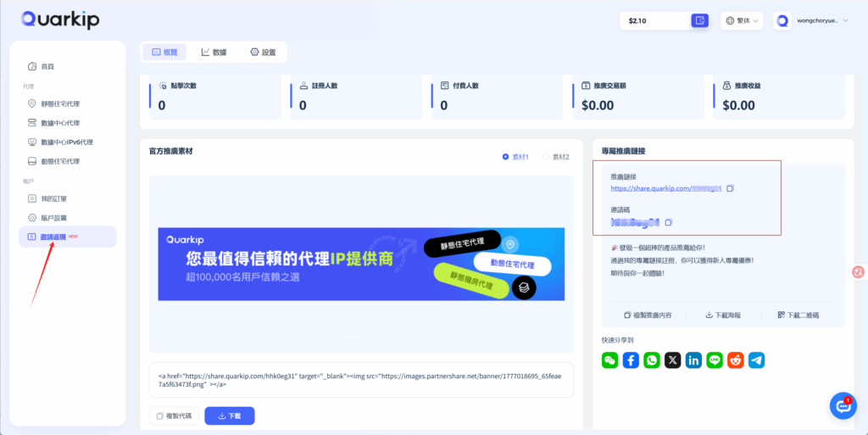Click the blue 下載 button

tap(229, 415)
